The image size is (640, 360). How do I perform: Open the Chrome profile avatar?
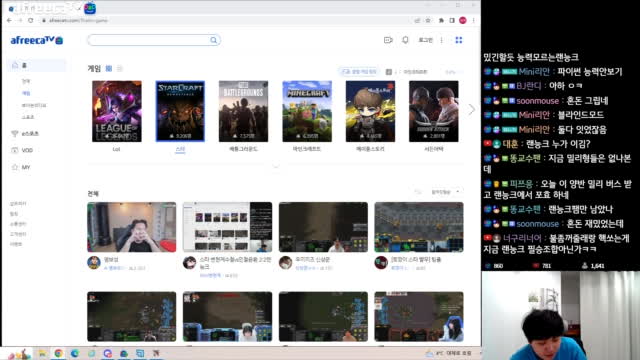(462, 20)
